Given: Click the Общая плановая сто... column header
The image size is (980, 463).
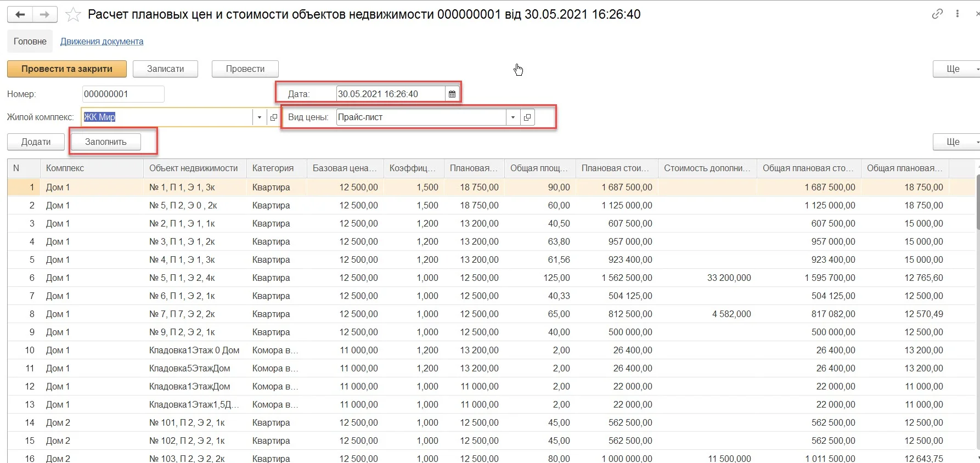Looking at the screenshot, I should tap(809, 168).
